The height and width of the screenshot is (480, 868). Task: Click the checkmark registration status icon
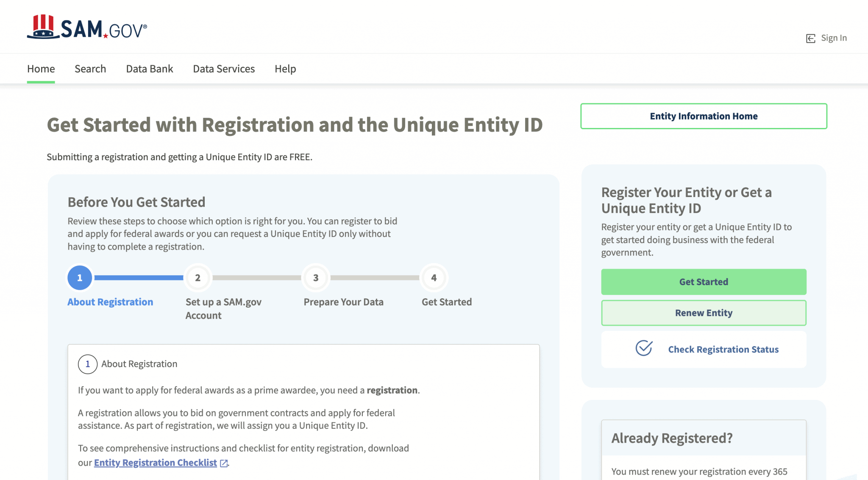point(644,348)
